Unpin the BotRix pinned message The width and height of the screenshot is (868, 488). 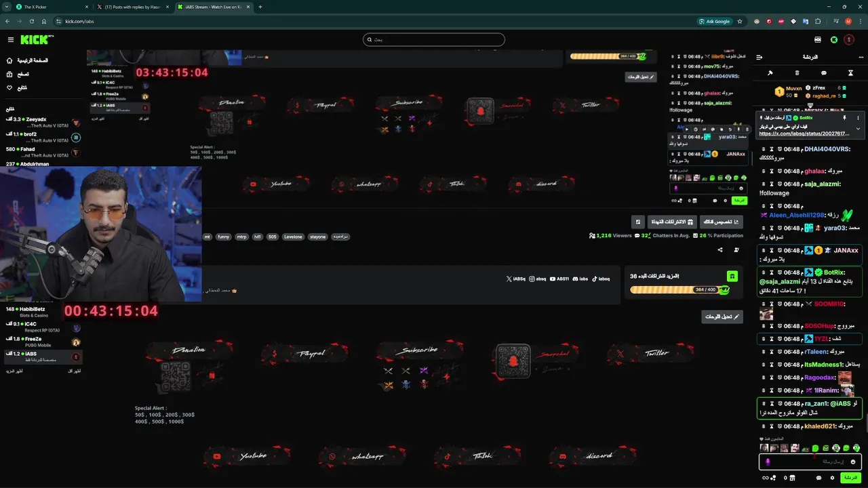845,118
